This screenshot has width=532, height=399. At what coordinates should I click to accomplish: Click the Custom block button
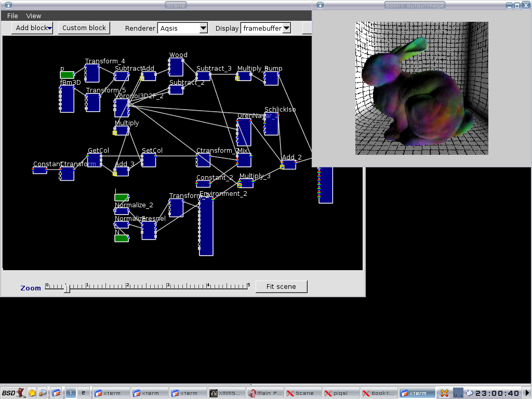84,28
